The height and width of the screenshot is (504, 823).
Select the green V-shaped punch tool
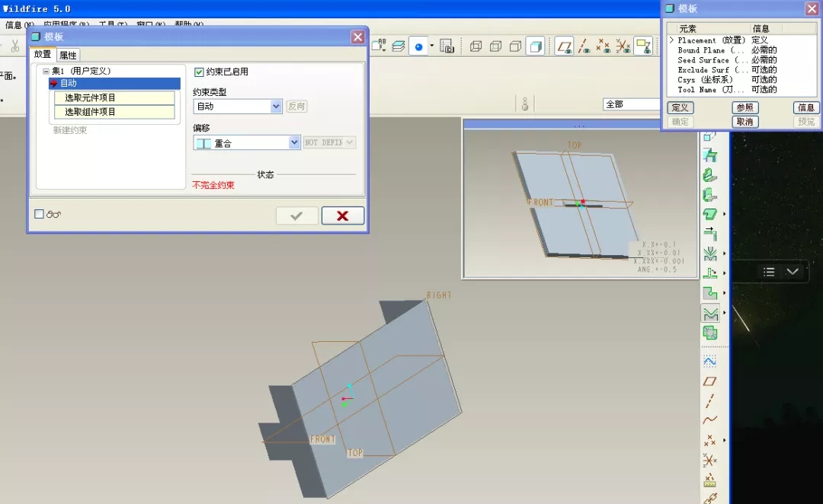pos(710,254)
